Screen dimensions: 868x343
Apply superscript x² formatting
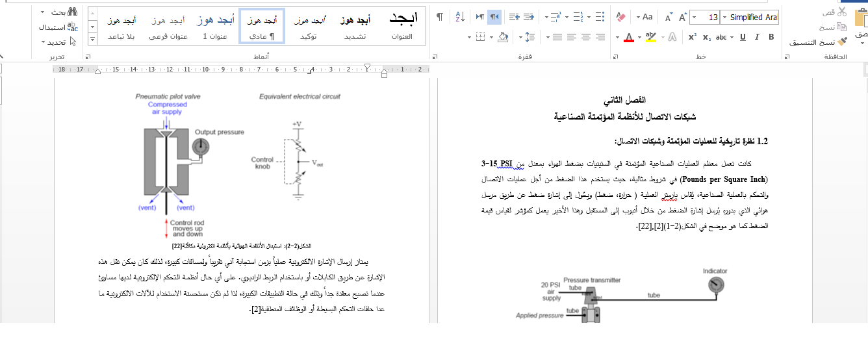pos(693,37)
